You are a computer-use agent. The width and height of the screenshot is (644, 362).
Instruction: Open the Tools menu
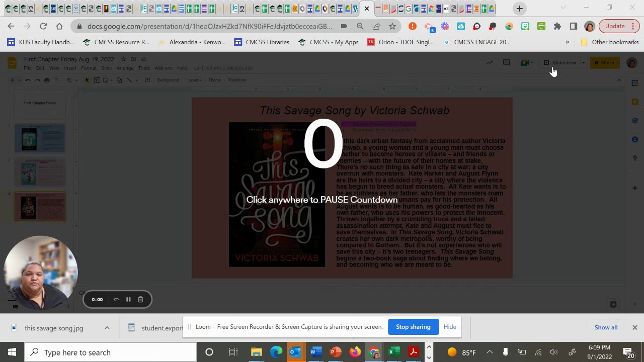(x=144, y=68)
